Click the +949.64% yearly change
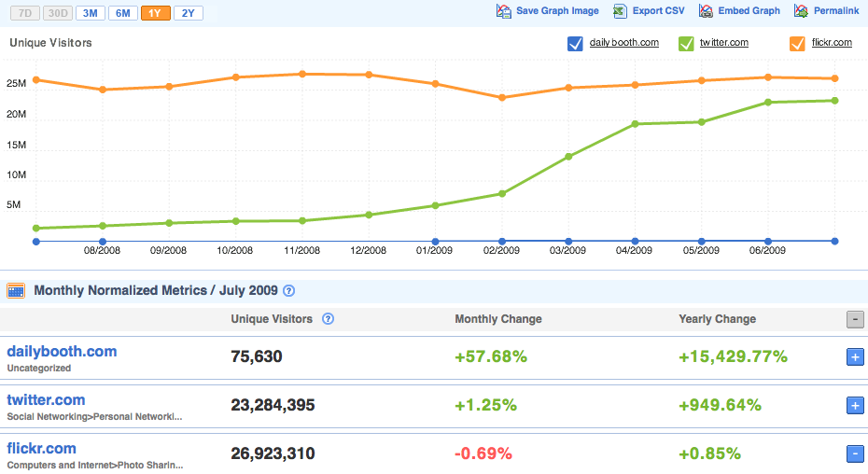This screenshot has width=868, height=474. pyautogui.click(x=721, y=405)
